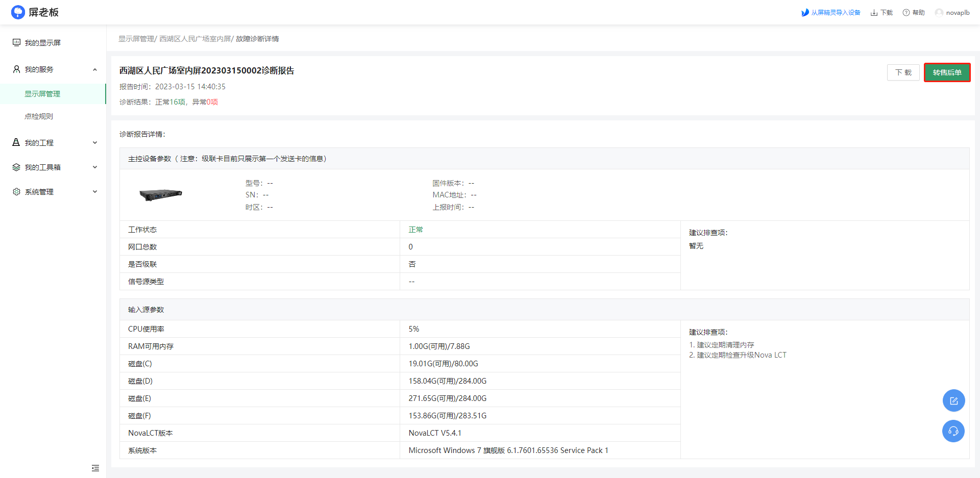Click 磁盘(F) value 153.86G(可用)/283.51G
980x478 pixels.
click(x=448, y=416)
